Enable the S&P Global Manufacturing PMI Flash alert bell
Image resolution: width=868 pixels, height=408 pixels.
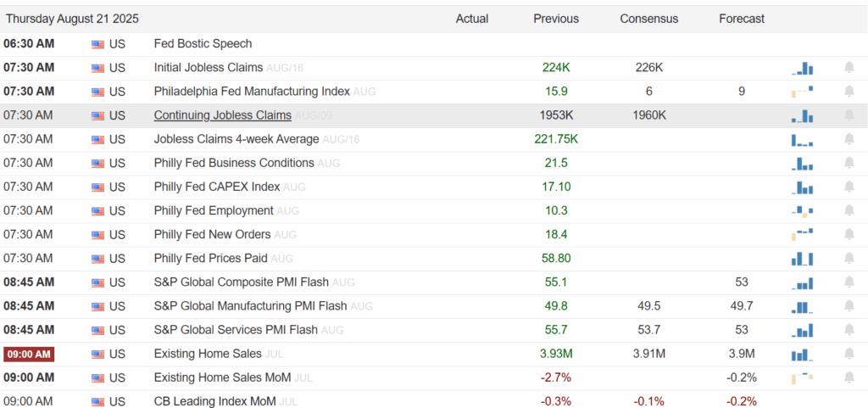(x=849, y=306)
